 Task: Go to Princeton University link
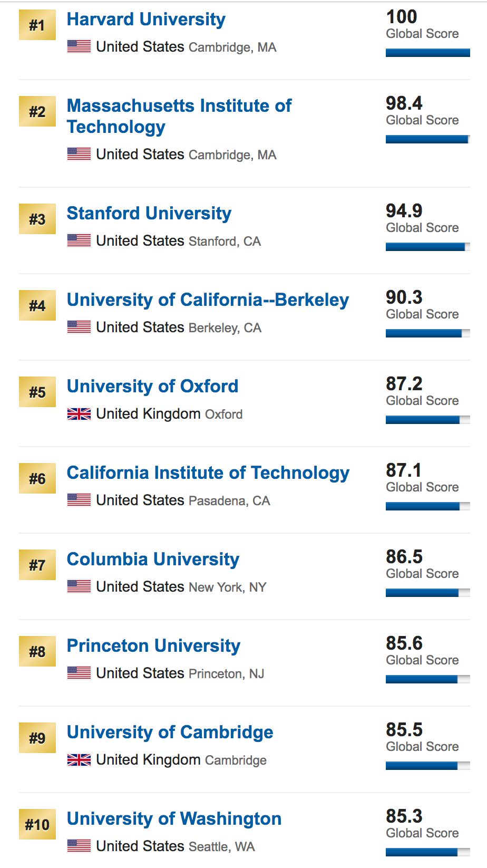click(153, 646)
